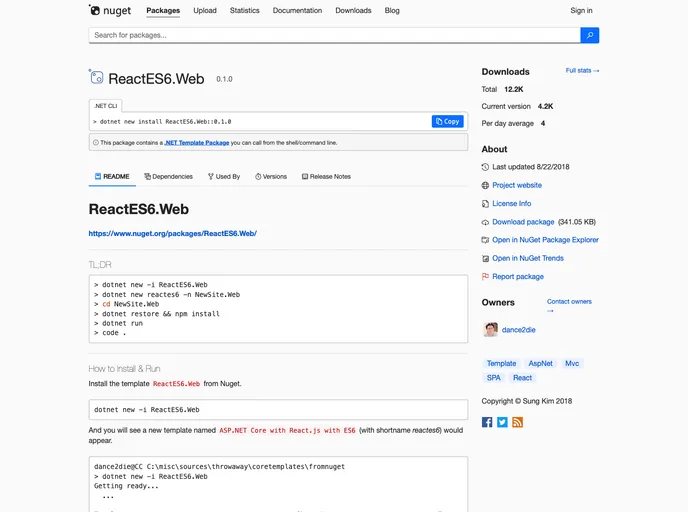Click the Total 12.2K downloads value
Screen dimensions: 688x512
[x=513, y=90]
